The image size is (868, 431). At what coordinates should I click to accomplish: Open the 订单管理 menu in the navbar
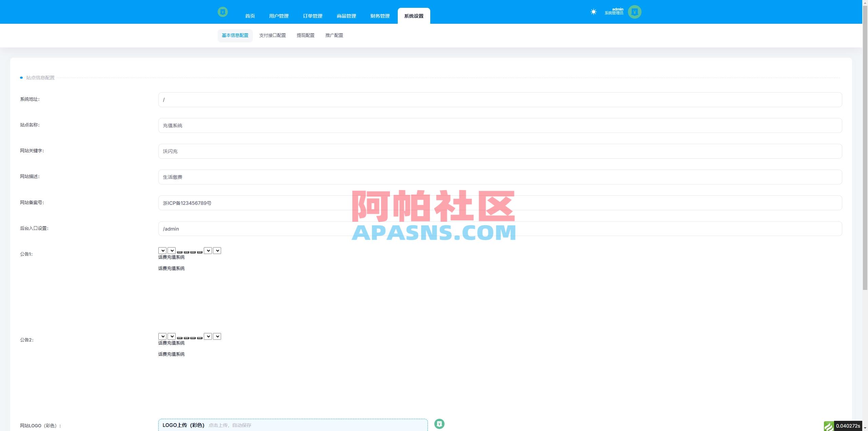[x=312, y=16]
